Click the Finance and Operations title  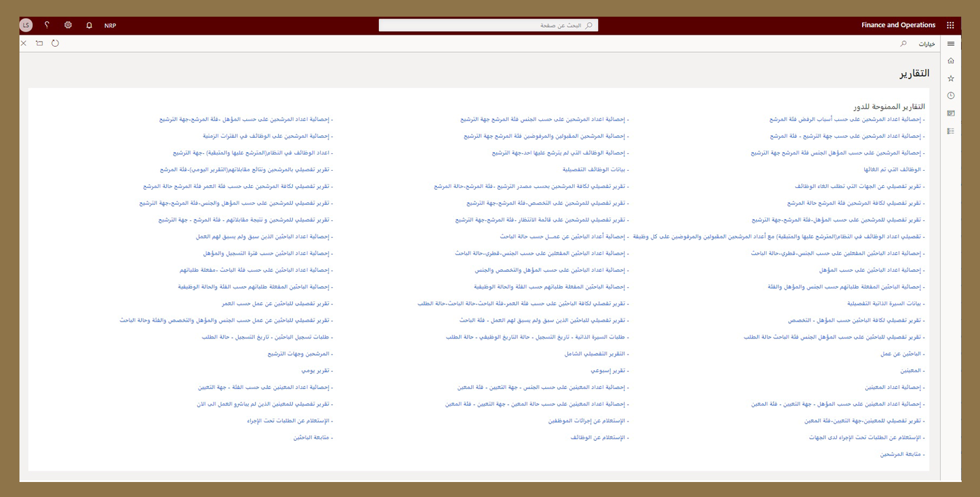coord(898,25)
